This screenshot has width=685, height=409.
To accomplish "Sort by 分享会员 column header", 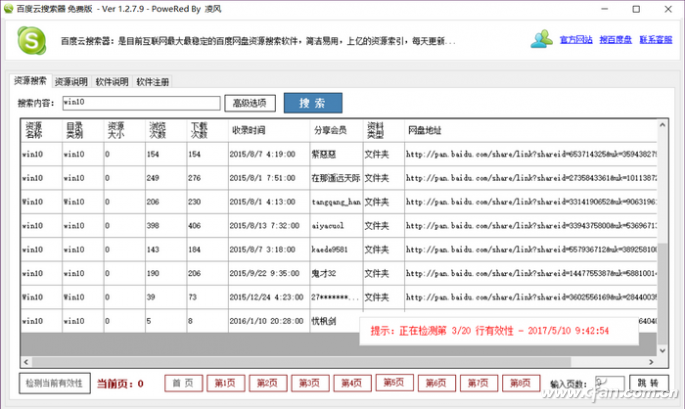I will [x=336, y=130].
